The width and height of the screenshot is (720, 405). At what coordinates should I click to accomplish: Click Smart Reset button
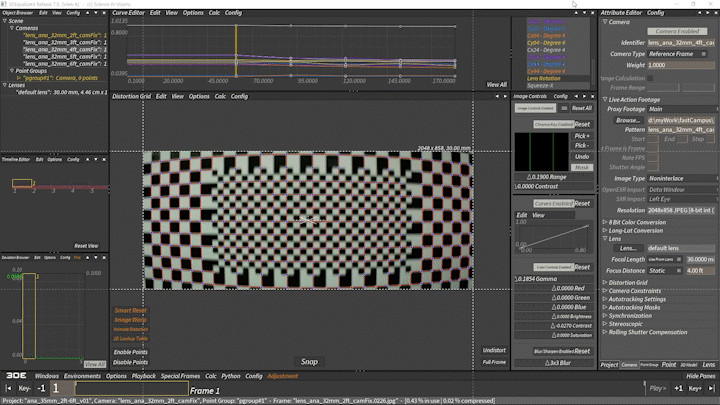[x=130, y=311]
